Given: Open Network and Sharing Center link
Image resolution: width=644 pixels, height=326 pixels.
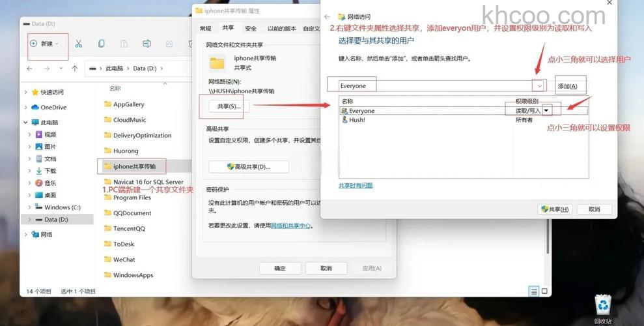Looking at the screenshot, I should click(x=291, y=226).
